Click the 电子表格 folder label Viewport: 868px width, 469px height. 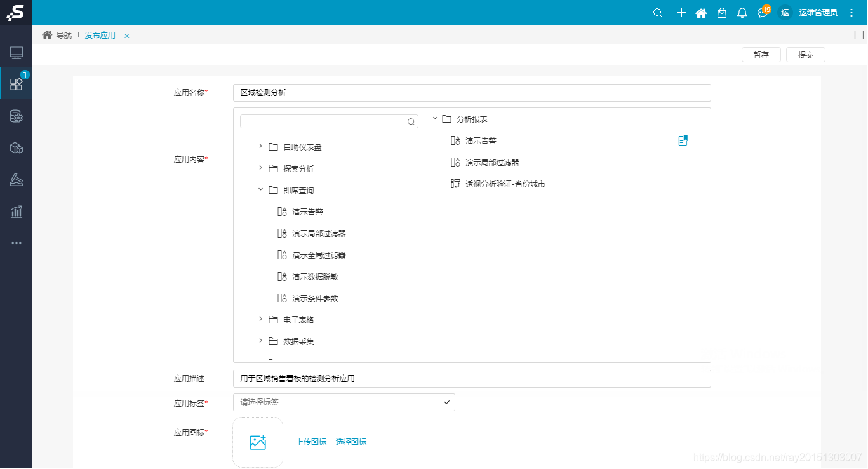tap(298, 320)
